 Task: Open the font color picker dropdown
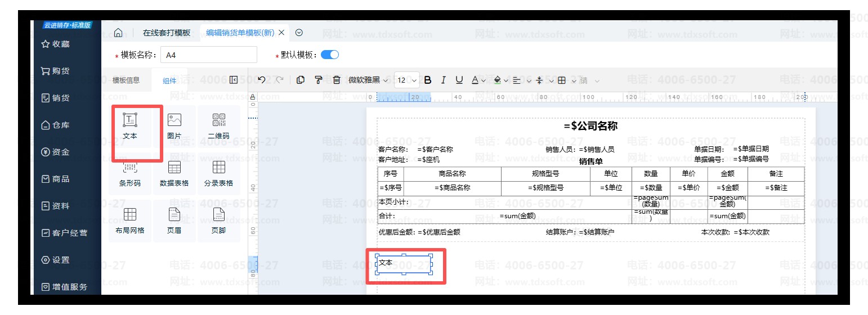point(484,80)
